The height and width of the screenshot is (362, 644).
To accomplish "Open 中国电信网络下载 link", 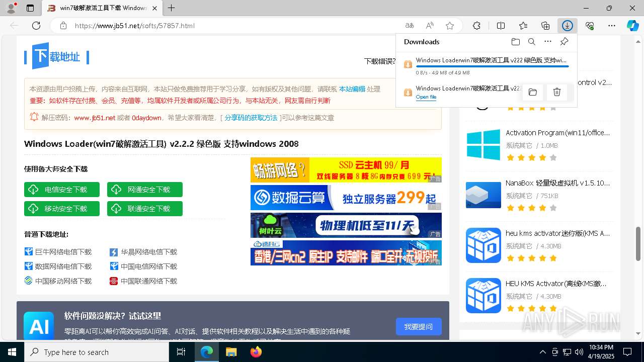I will (149, 266).
